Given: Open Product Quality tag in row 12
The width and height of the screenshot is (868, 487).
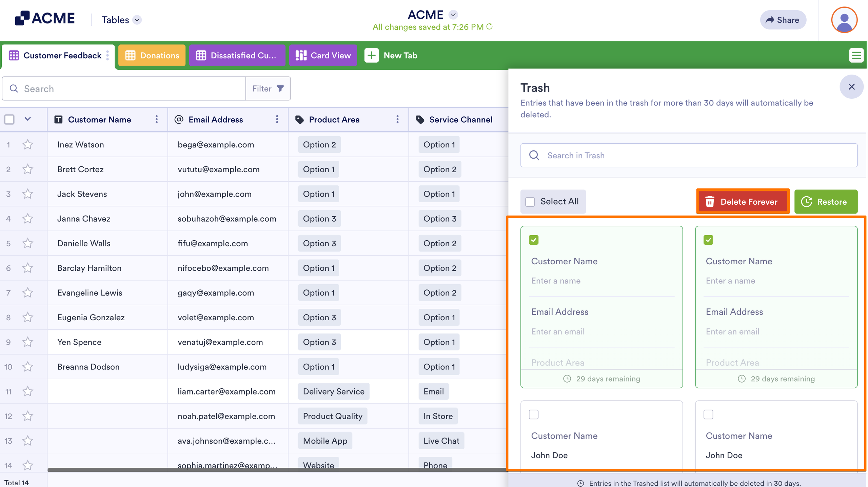Looking at the screenshot, I should pyautogui.click(x=333, y=416).
